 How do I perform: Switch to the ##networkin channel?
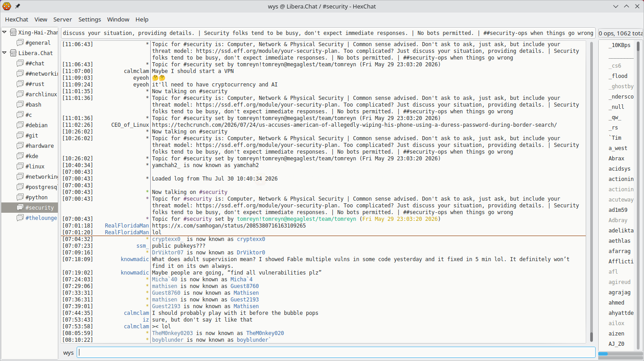pyautogui.click(x=41, y=74)
